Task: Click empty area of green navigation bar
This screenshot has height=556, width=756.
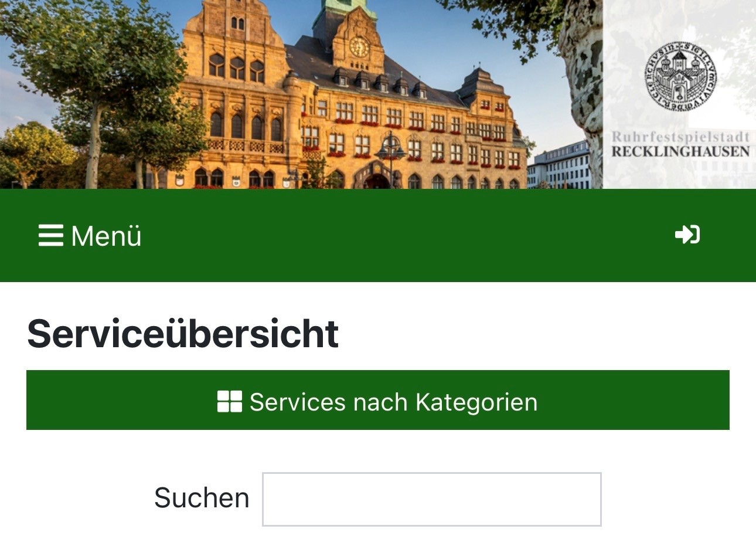Action: click(x=410, y=235)
